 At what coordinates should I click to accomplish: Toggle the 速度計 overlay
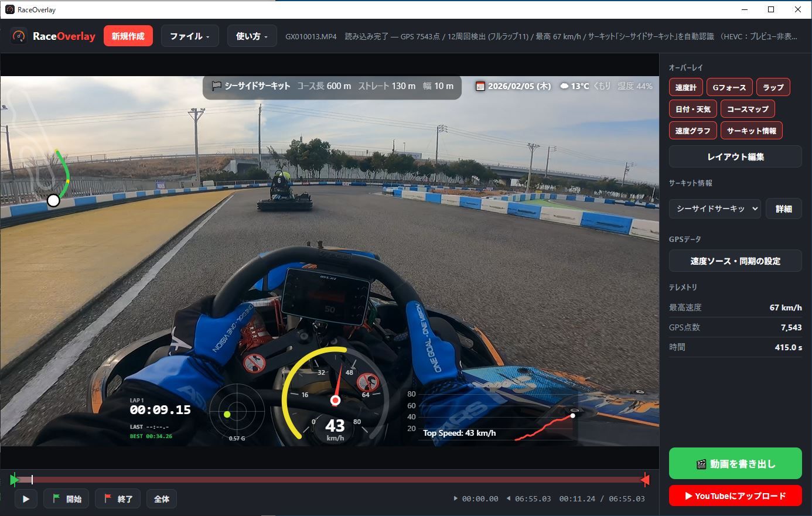685,87
